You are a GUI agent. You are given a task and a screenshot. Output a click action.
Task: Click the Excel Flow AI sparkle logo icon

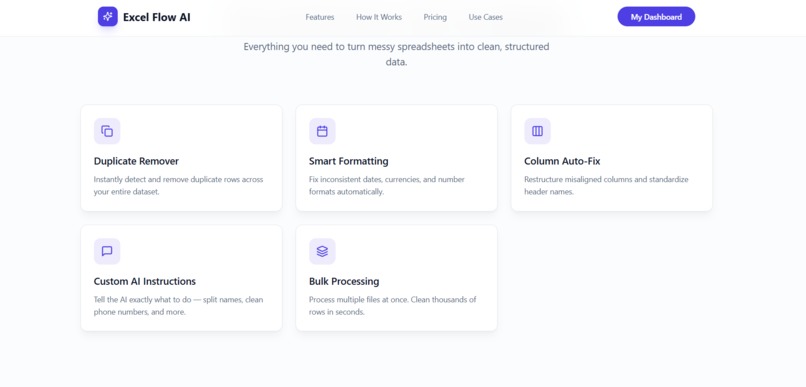[107, 16]
